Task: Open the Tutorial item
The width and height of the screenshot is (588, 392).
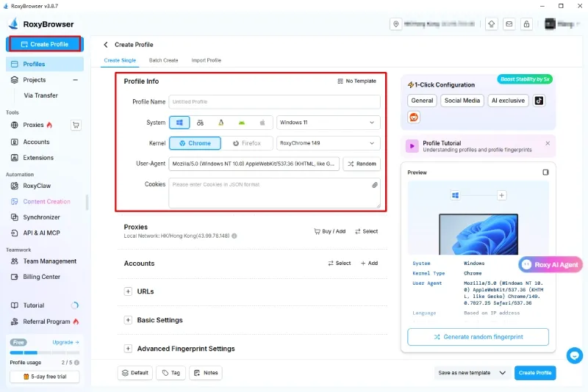Action: click(x=33, y=305)
